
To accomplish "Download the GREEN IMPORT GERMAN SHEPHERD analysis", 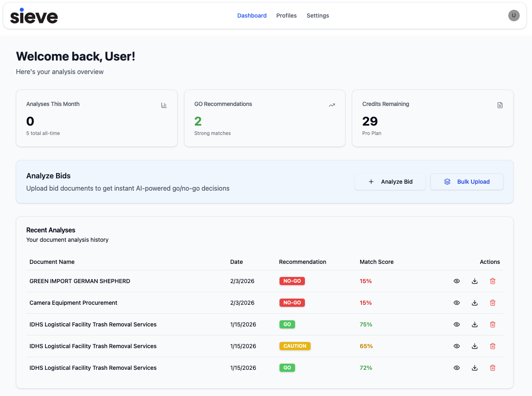I will point(475,281).
